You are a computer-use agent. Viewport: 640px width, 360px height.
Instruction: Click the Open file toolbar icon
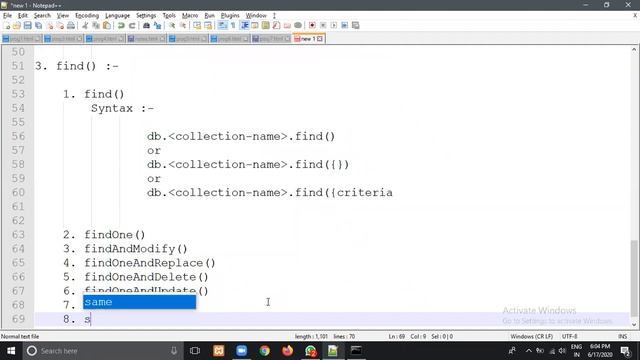17,25
